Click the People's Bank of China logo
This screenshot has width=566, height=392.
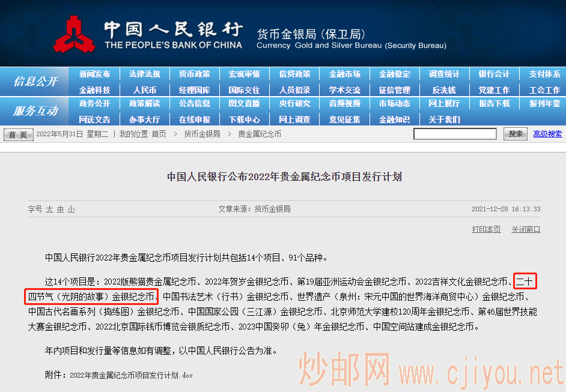click(x=74, y=35)
